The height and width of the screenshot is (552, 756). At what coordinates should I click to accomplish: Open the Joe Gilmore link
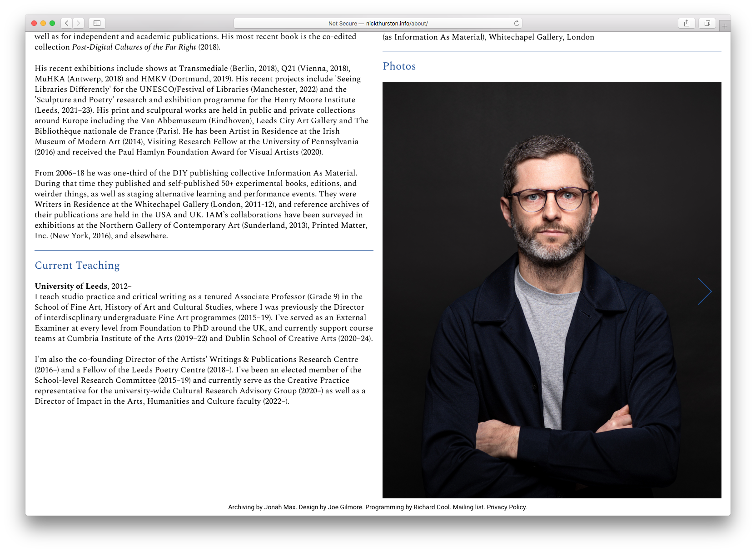pos(345,507)
